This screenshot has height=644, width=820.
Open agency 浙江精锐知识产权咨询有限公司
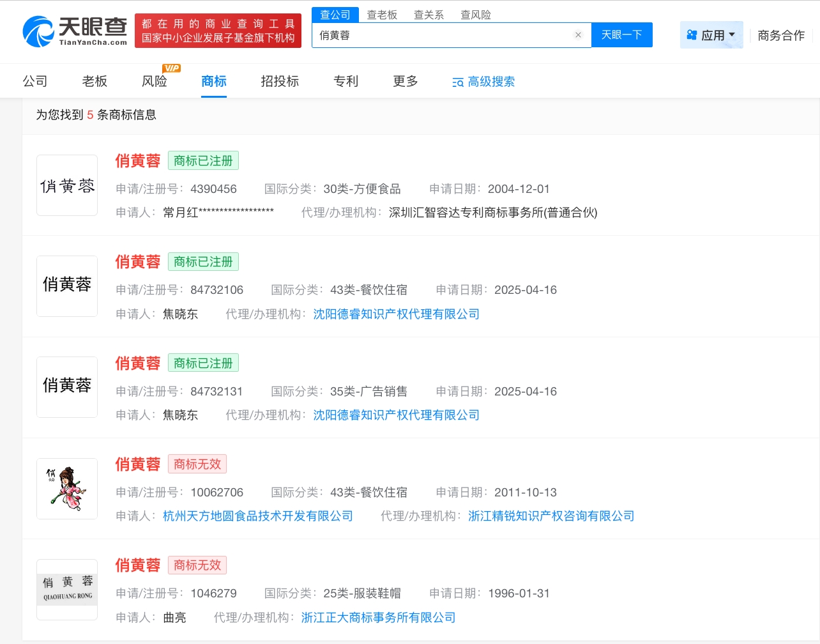[551, 516]
